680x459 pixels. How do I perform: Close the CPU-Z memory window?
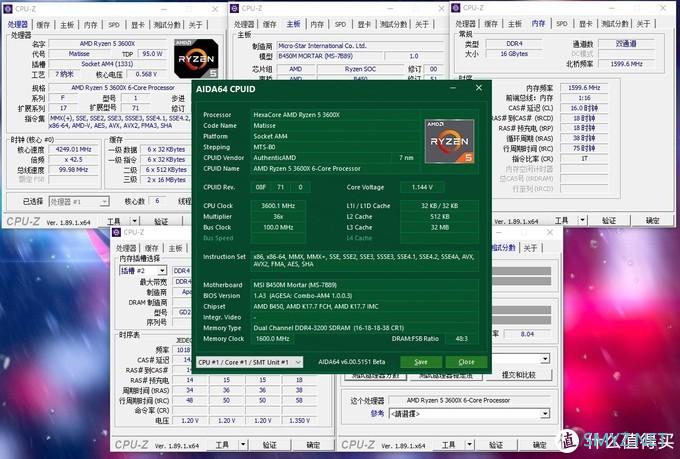click(663, 8)
